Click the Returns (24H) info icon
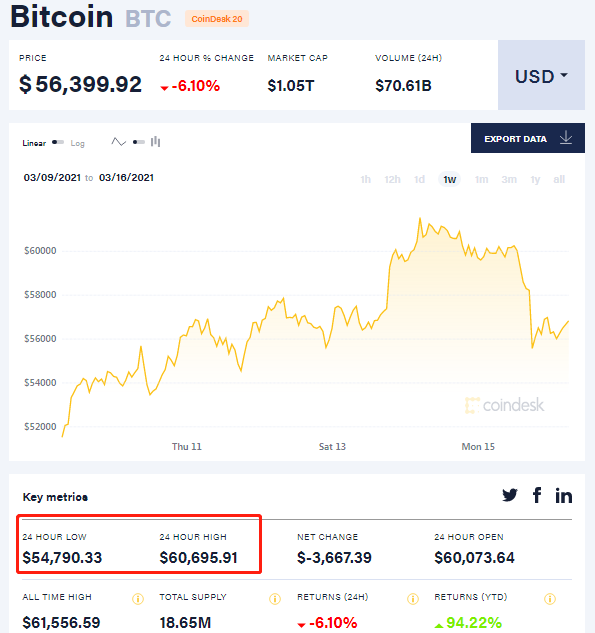The width and height of the screenshot is (595, 633). pos(413,599)
